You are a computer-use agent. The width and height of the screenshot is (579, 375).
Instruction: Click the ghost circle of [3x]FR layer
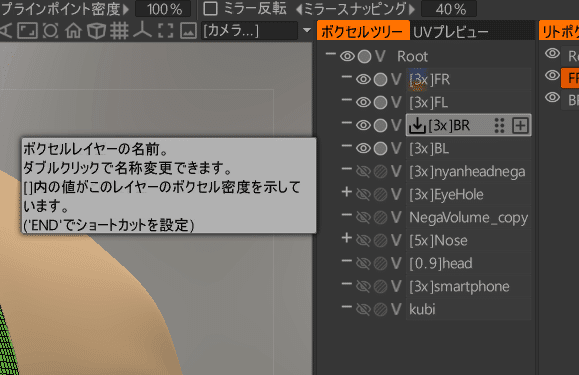coord(380,79)
